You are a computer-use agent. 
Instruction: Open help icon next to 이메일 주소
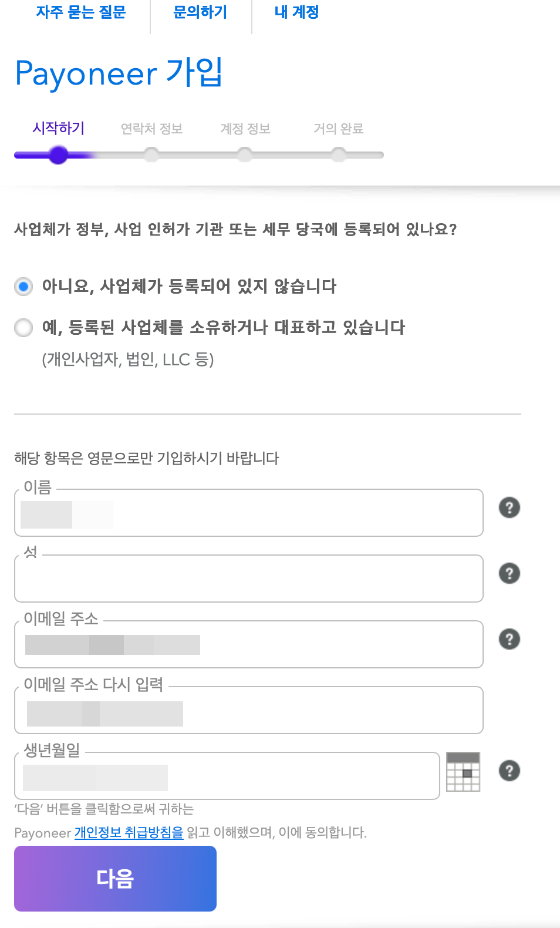coord(509,639)
